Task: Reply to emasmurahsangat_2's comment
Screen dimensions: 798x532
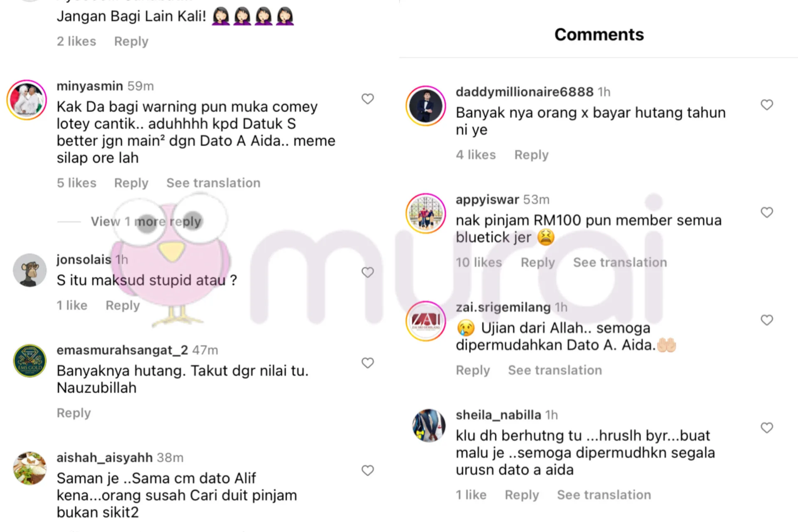Action: click(74, 413)
